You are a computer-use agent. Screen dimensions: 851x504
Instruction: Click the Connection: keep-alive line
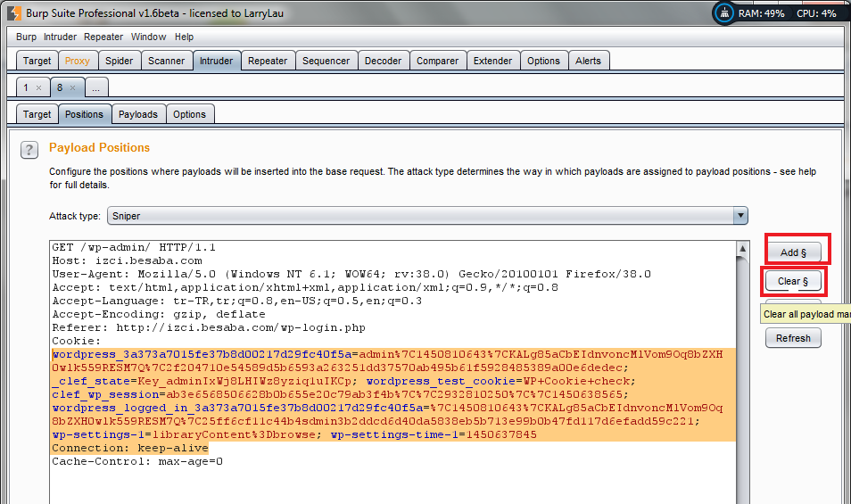pyautogui.click(x=130, y=448)
